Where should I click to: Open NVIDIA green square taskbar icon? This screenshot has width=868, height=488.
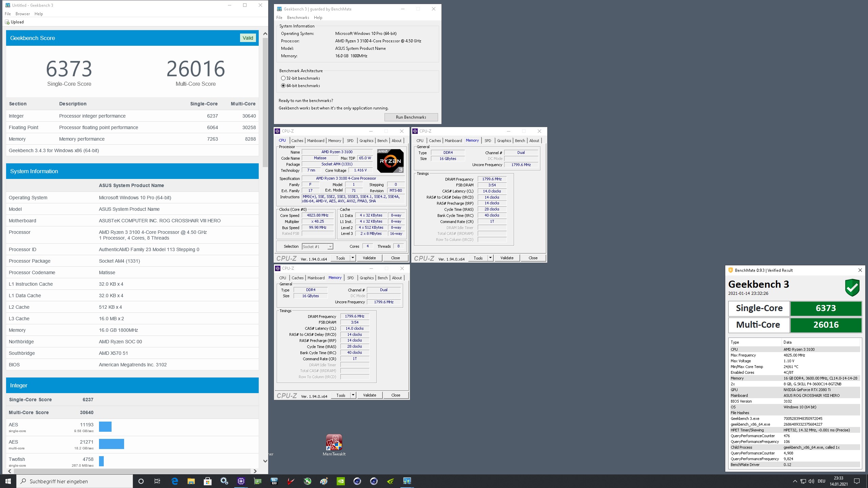(x=340, y=481)
